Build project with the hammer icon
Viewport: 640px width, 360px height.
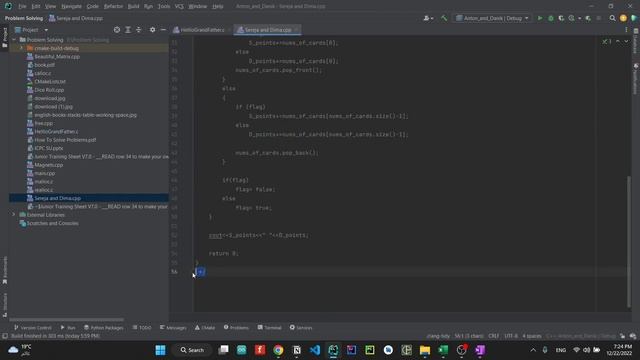pyautogui.click(x=444, y=18)
